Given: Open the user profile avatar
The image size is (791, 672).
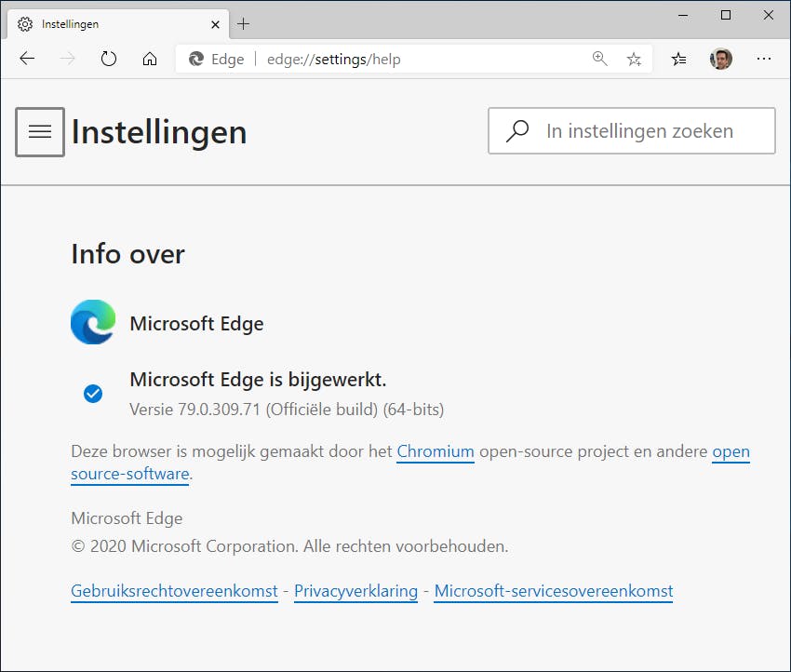Looking at the screenshot, I should [x=721, y=59].
